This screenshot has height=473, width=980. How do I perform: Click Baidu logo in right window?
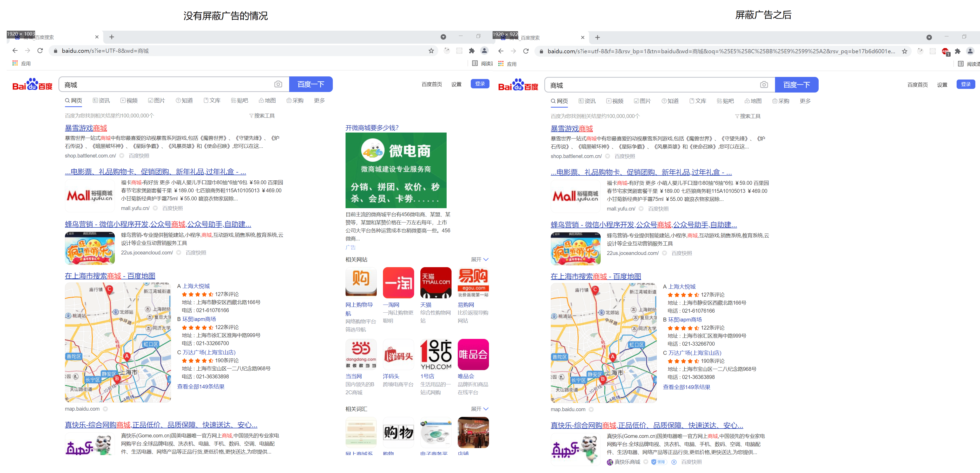(x=518, y=85)
